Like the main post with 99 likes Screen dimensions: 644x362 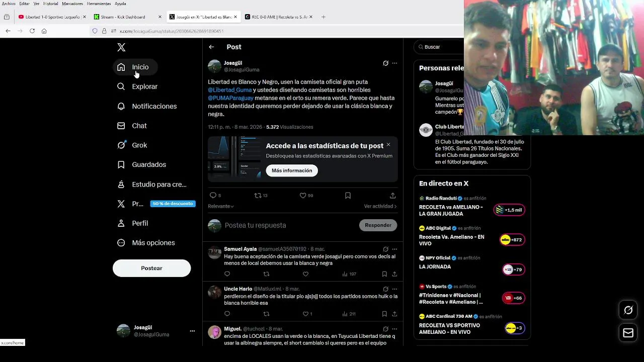coord(306,196)
